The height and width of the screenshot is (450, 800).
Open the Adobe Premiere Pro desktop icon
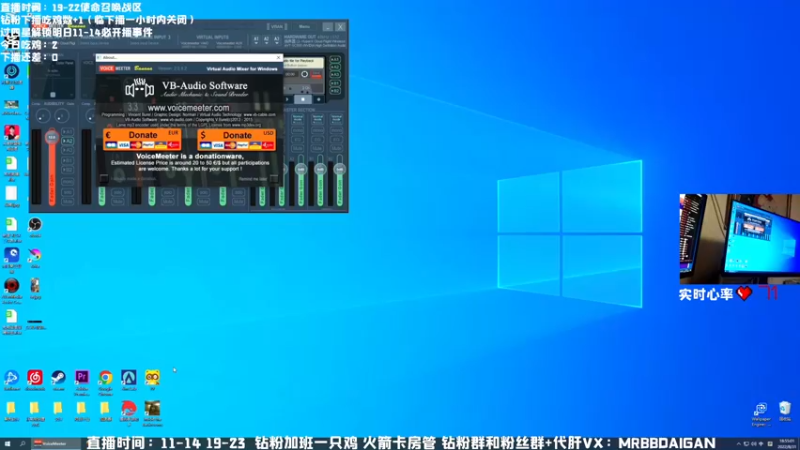point(82,377)
